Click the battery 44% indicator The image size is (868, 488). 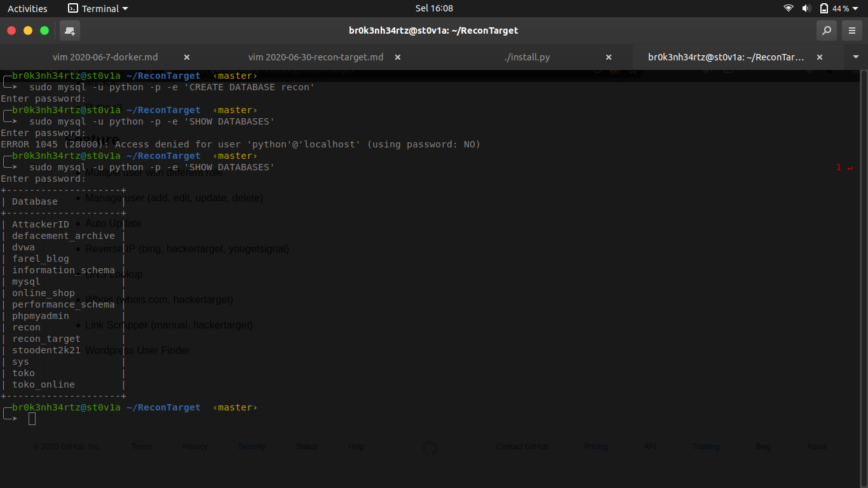(x=834, y=8)
